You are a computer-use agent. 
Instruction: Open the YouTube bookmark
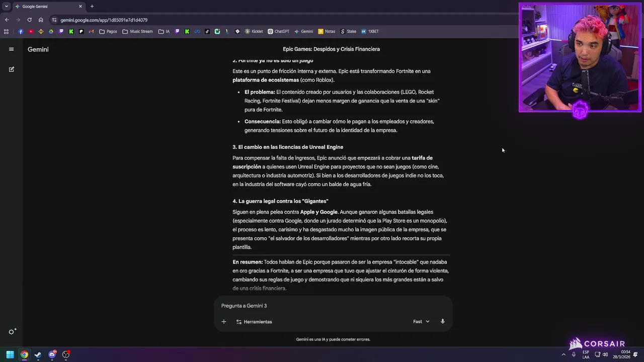pyautogui.click(x=31, y=31)
